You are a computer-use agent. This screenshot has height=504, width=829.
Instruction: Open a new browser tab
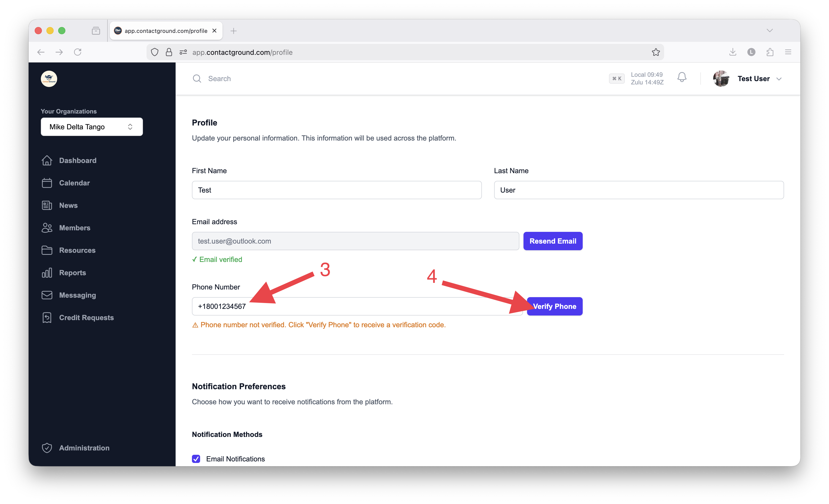[234, 31]
